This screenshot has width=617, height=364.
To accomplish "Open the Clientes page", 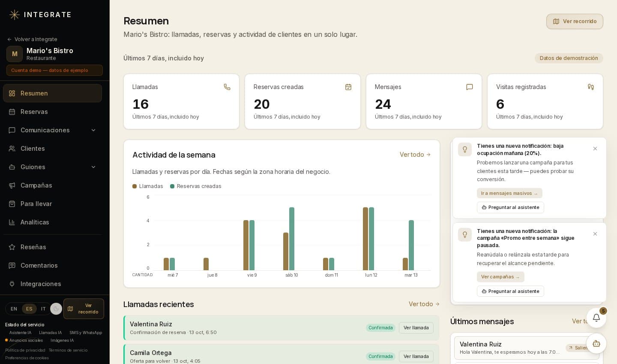I will tap(52, 149).
